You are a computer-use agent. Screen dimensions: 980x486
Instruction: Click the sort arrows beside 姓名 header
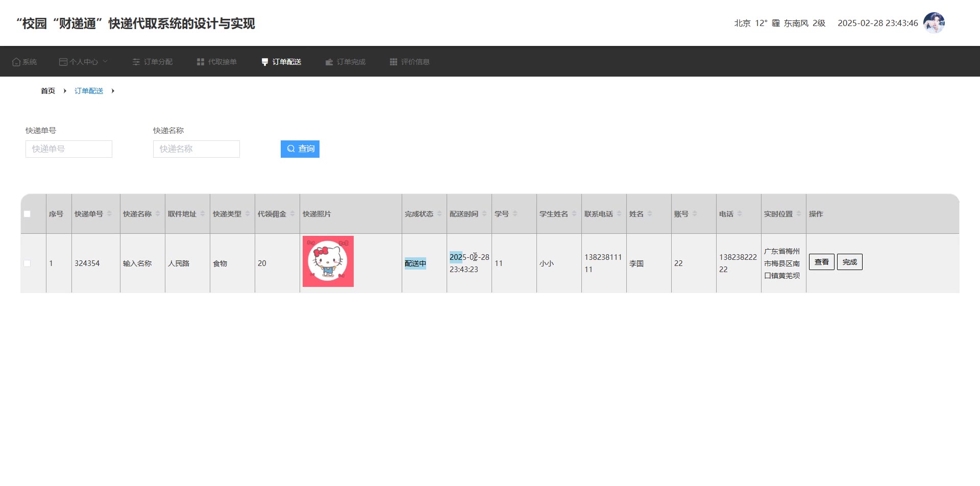click(650, 214)
